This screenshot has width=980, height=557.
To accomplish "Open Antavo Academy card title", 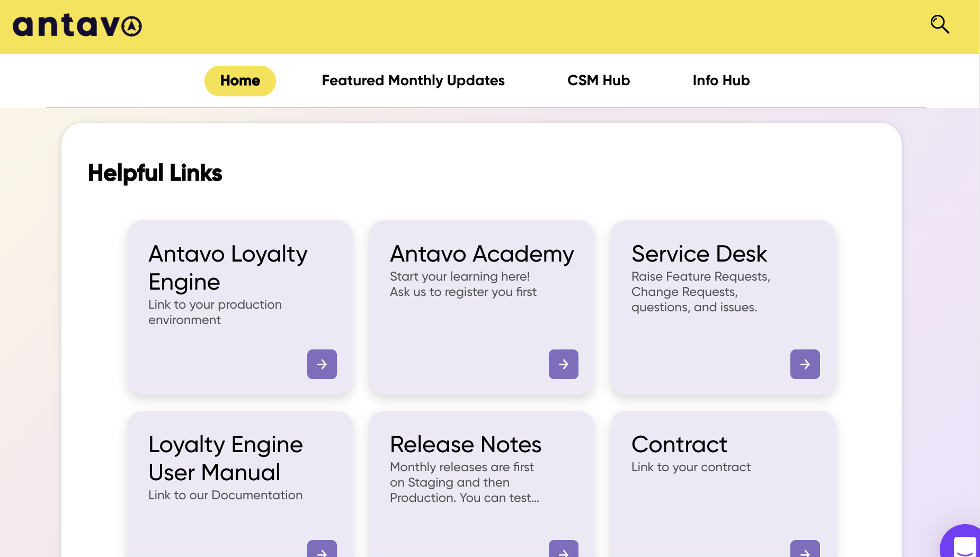I will (482, 254).
